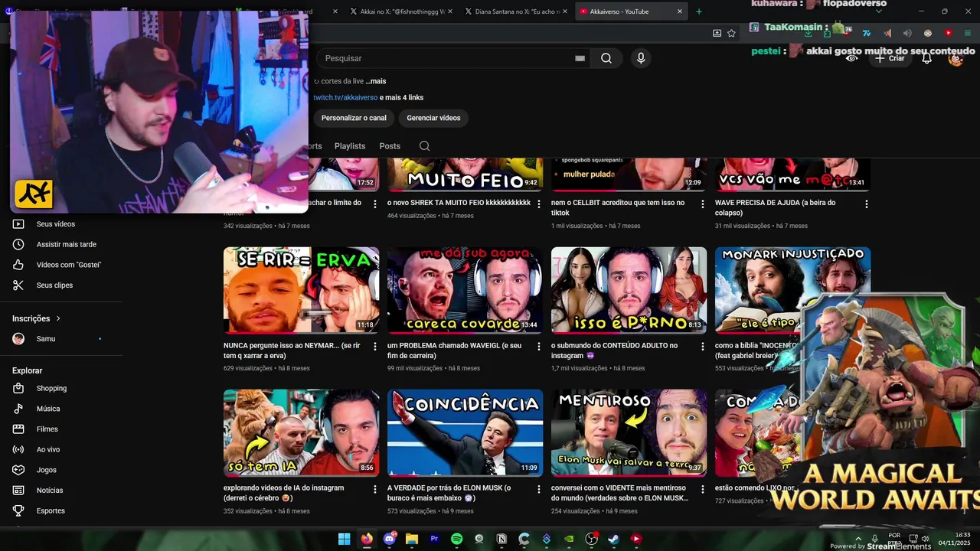Open the list-all-tabs dropdown arrow in Firefox
This screenshot has width=980, height=551.
pyautogui.click(x=878, y=11)
